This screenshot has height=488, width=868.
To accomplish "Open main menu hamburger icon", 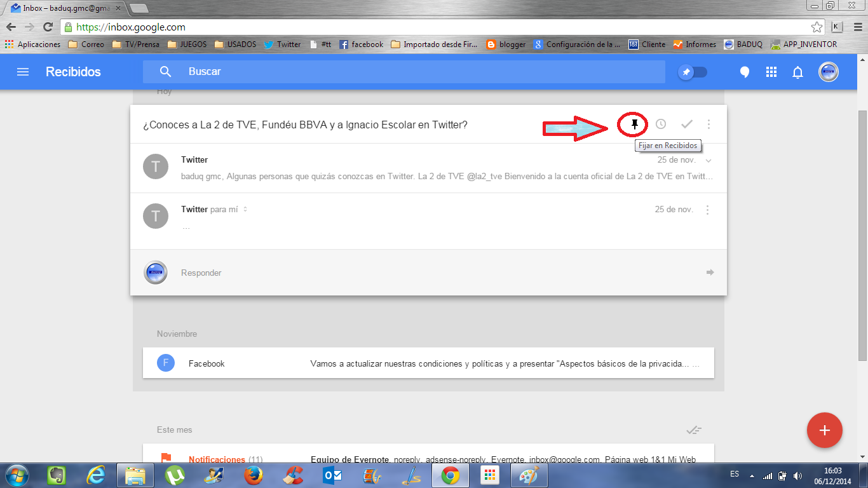I will (x=23, y=72).
